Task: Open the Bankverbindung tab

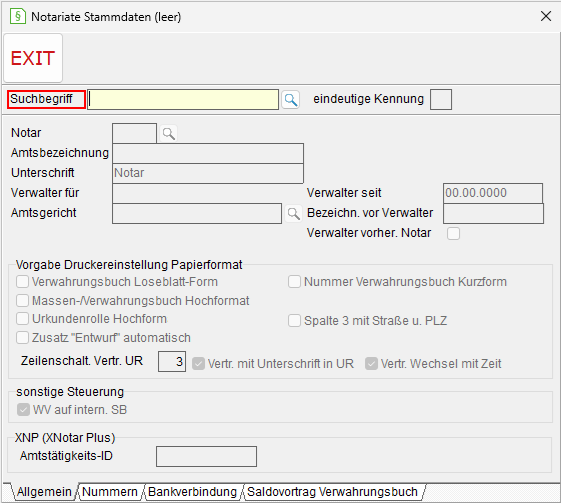Action: (192, 492)
